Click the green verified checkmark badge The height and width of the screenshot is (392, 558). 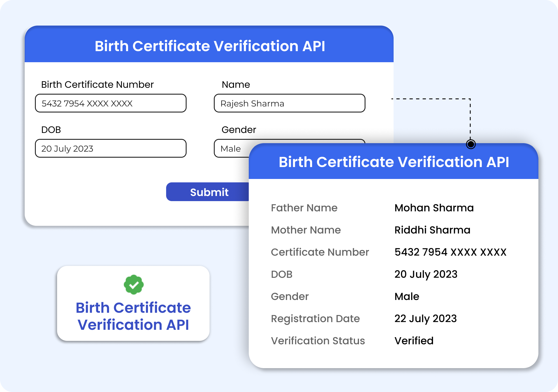click(133, 284)
